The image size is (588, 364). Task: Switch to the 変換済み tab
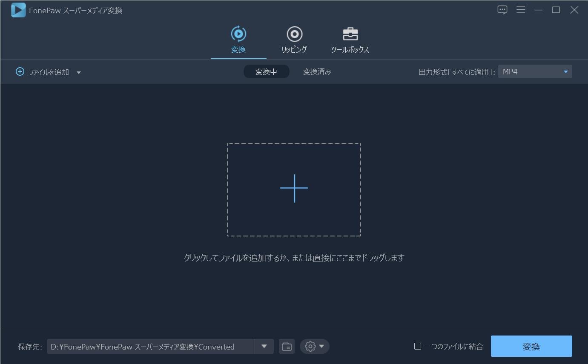point(317,71)
